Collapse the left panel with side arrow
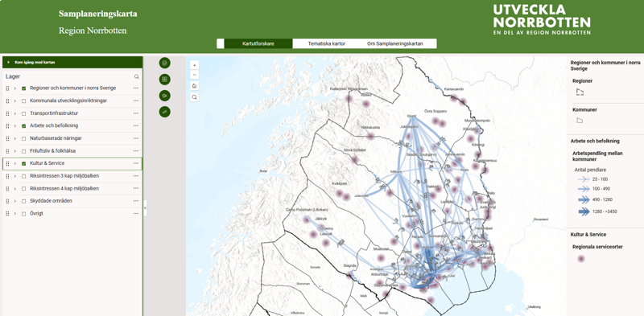This screenshot has width=644, height=316. click(146, 208)
